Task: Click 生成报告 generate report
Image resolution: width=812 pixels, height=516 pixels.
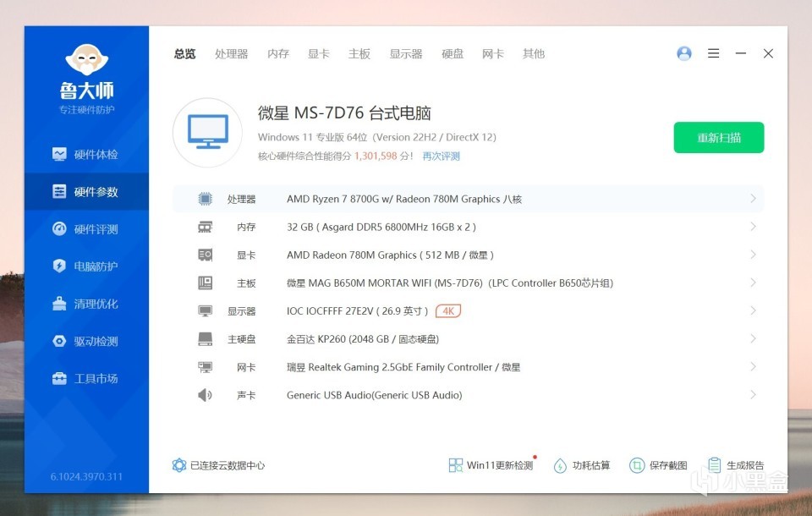Action: pos(736,465)
